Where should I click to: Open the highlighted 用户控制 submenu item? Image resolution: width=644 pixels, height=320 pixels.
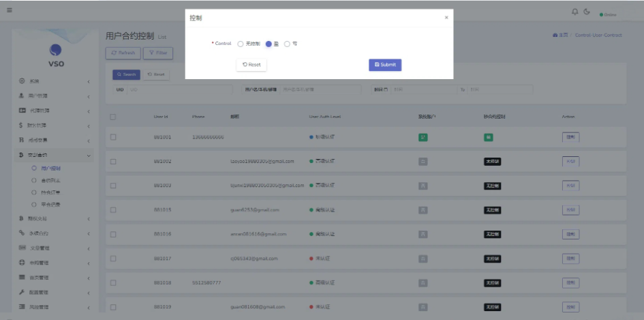click(51, 169)
